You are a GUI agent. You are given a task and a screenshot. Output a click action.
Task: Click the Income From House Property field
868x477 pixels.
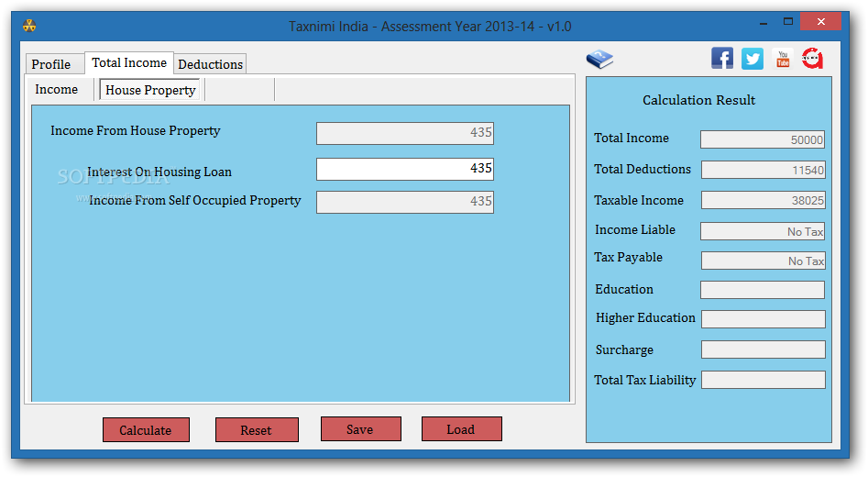(x=404, y=134)
